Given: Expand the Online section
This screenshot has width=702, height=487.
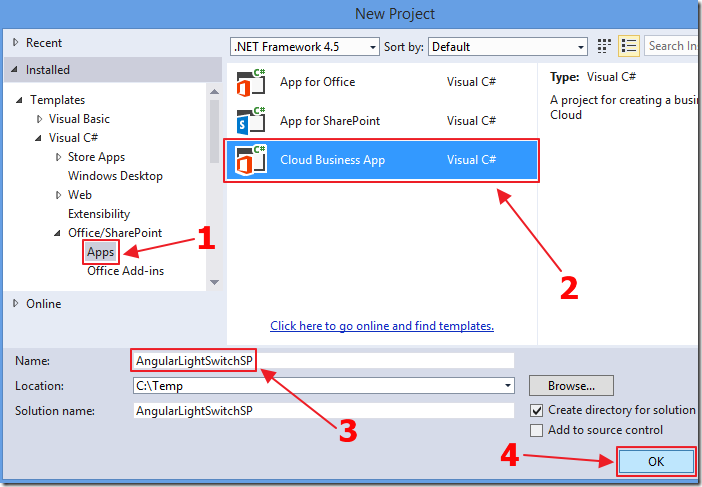Looking at the screenshot, I should click(16, 303).
